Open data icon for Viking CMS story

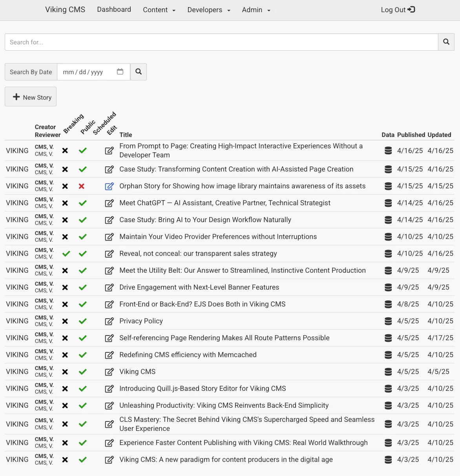[388, 372]
